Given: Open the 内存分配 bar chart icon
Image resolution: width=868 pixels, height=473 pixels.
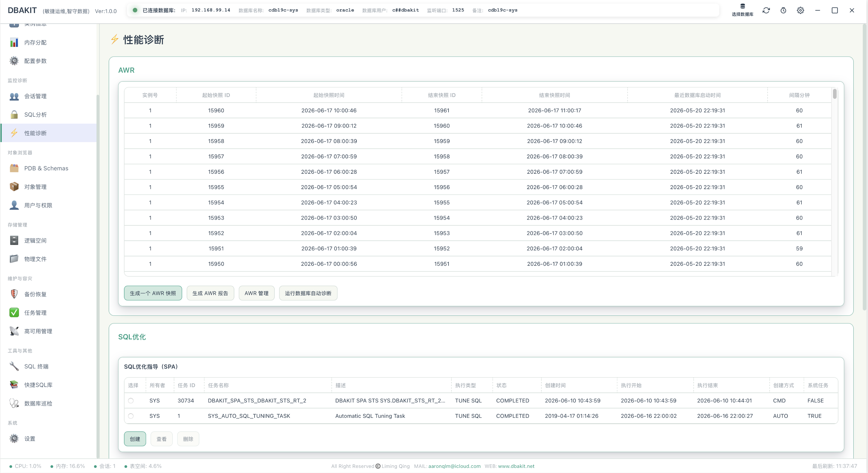Looking at the screenshot, I should (14, 43).
